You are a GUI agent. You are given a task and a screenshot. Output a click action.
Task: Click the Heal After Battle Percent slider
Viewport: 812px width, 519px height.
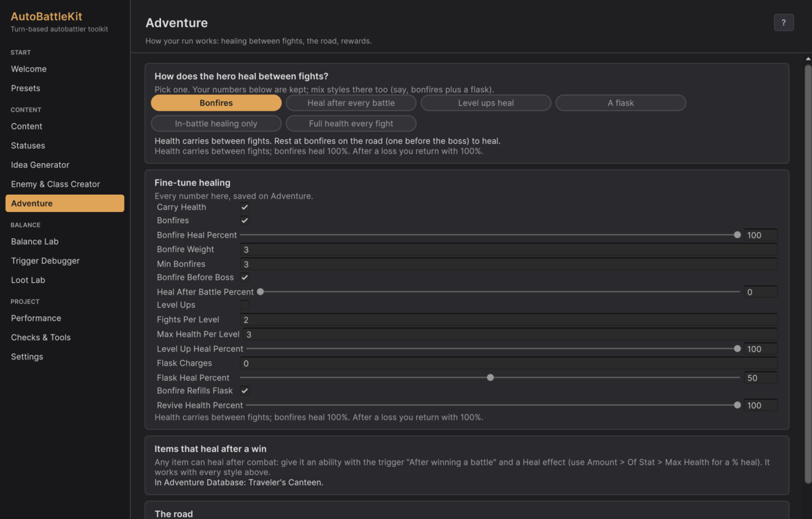tap(500, 292)
